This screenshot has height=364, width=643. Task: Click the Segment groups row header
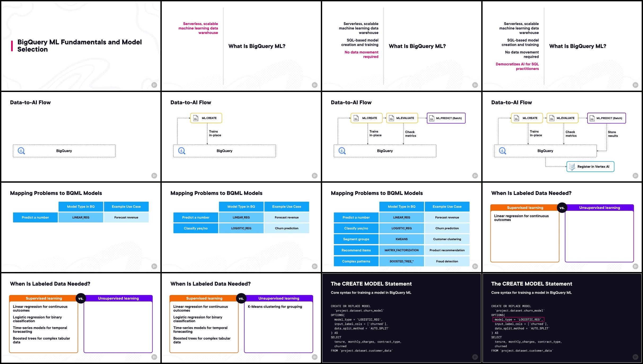pos(356,239)
